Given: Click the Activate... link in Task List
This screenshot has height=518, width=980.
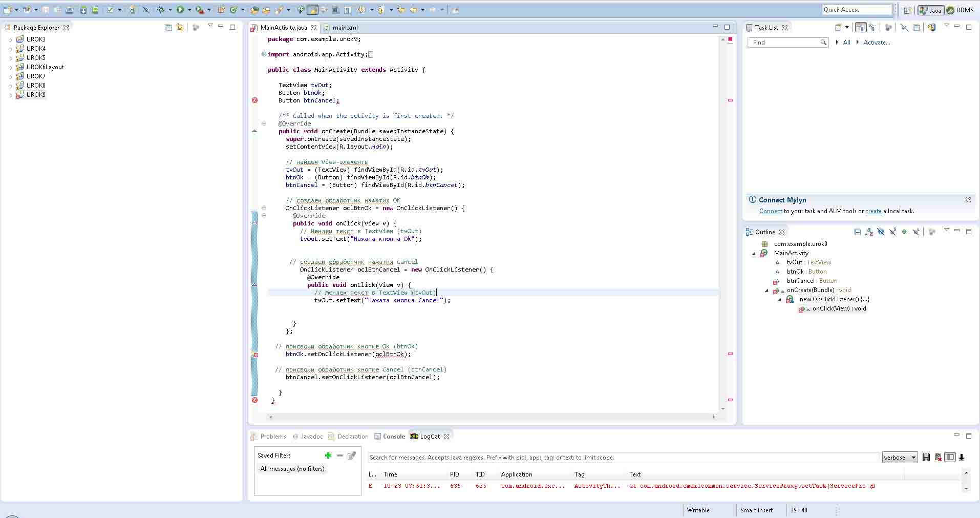Looking at the screenshot, I should point(877,43).
